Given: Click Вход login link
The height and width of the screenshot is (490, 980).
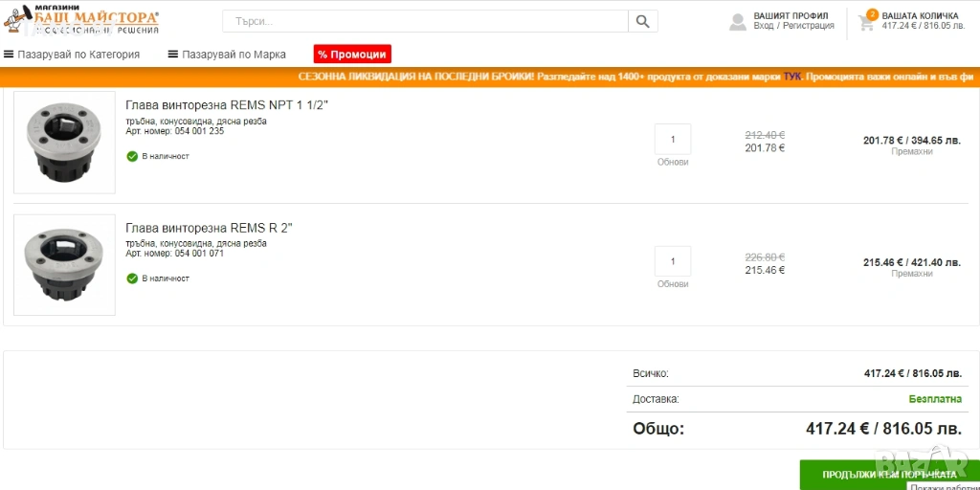Looking at the screenshot, I should tap(763, 26).
